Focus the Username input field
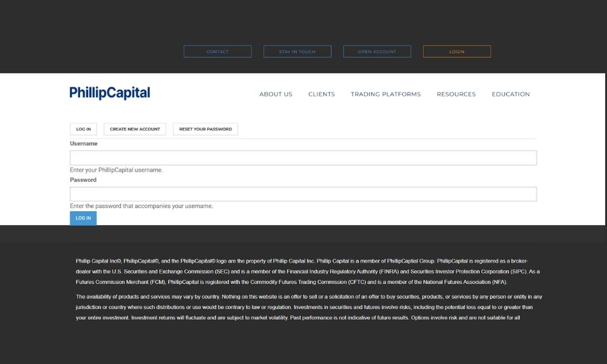607x364 pixels. click(303, 158)
